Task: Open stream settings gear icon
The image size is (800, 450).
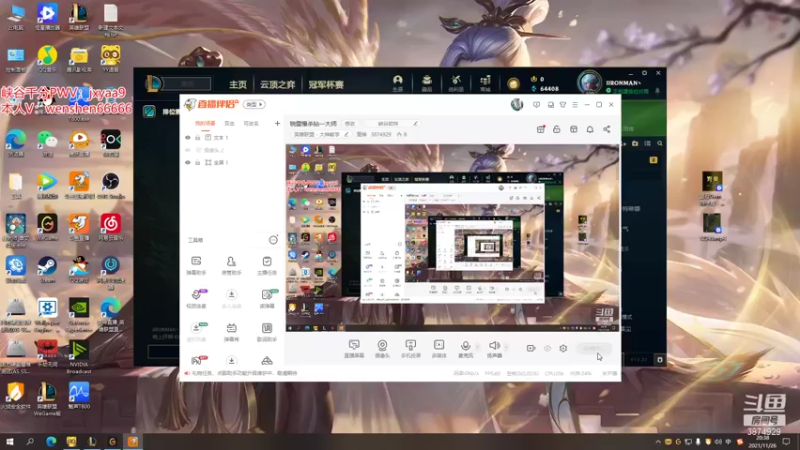Action: (x=563, y=348)
